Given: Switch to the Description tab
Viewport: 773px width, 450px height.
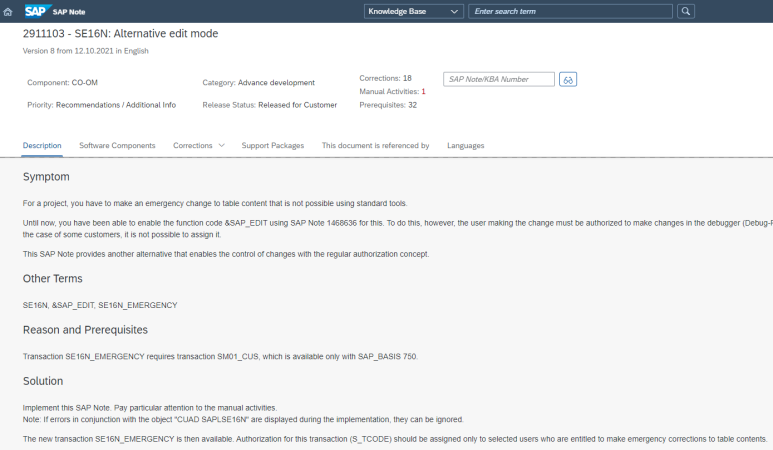Looking at the screenshot, I should (42, 145).
